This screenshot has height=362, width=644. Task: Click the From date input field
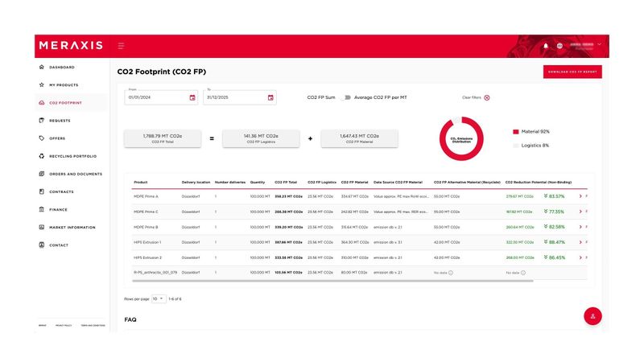pyautogui.click(x=156, y=97)
